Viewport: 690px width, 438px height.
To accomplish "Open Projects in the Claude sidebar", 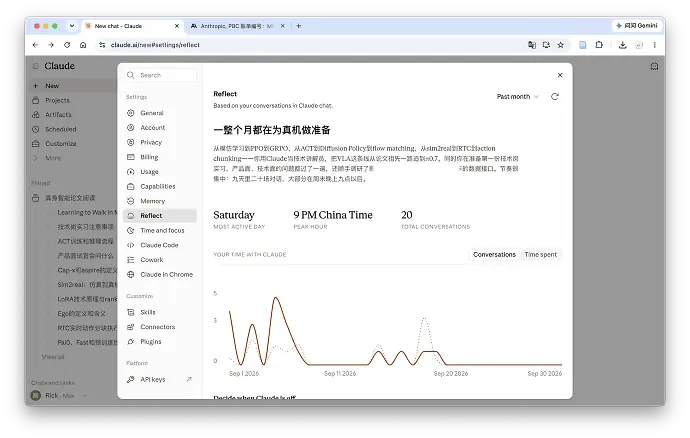I will coord(57,100).
